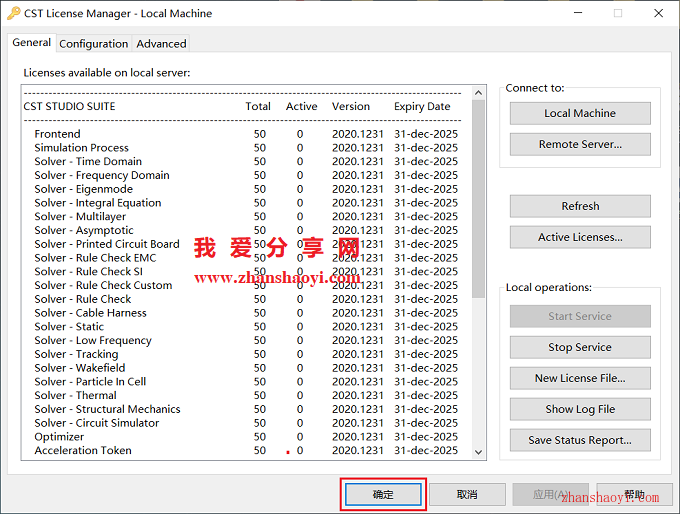Viewport: 680px width, 514px height.
Task: Select the Frontend license row
Action: [246, 134]
